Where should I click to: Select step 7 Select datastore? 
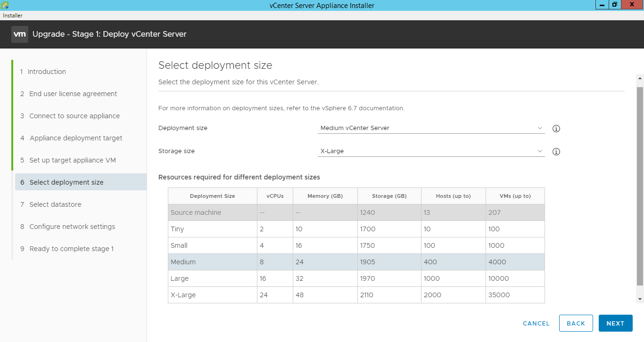click(54, 204)
